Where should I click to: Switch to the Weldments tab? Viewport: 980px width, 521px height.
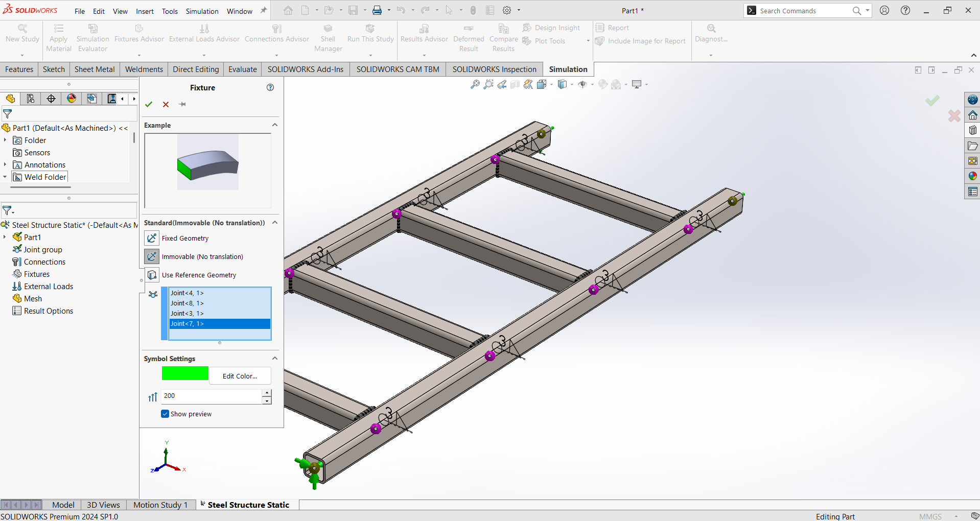(x=144, y=69)
